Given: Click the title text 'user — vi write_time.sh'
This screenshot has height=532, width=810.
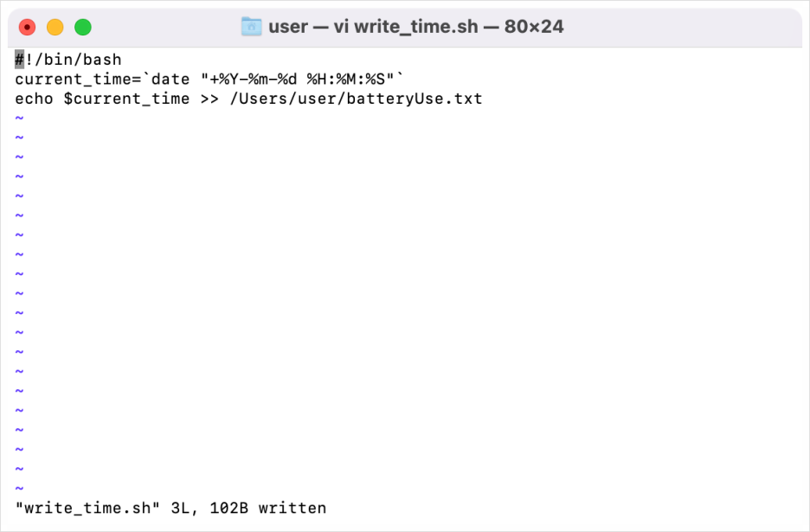Looking at the screenshot, I should [x=373, y=26].
